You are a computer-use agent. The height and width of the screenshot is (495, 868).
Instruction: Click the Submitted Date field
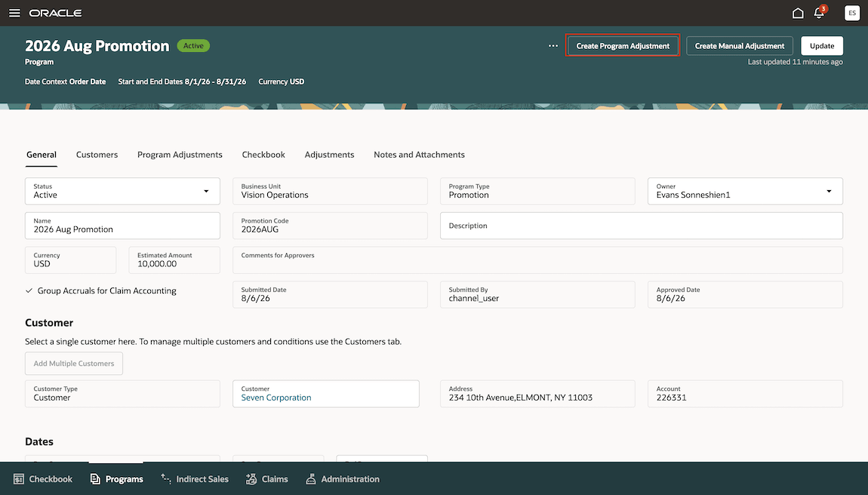point(330,294)
